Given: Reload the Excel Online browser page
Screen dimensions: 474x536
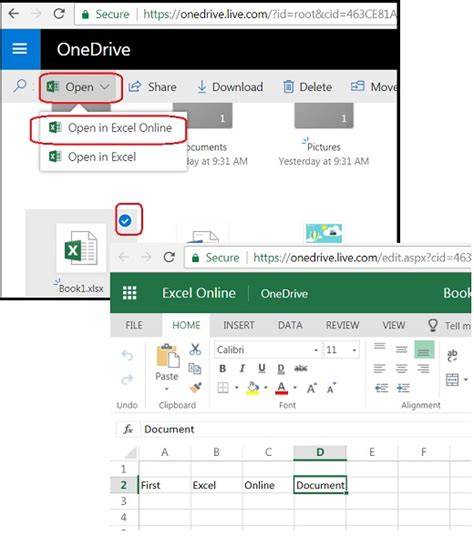Looking at the screenshot, I should pos(169,257).
